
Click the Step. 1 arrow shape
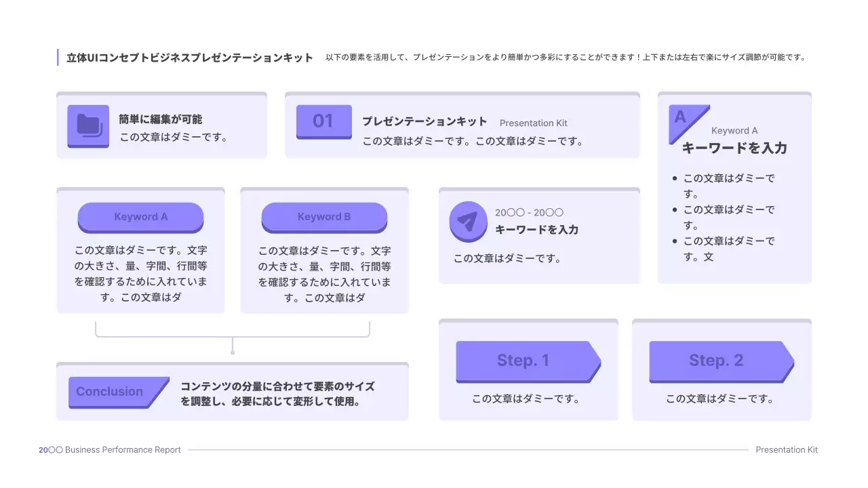(528, 361)
